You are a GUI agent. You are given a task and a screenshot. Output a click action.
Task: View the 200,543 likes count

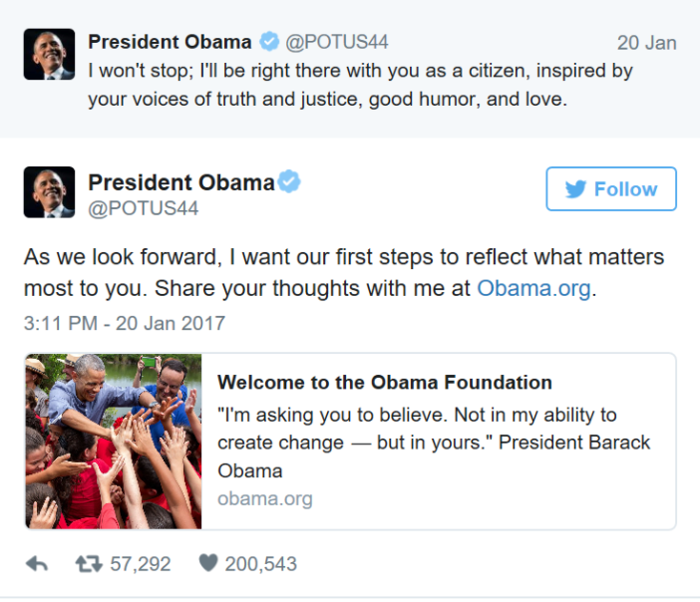tap(261, 564)
